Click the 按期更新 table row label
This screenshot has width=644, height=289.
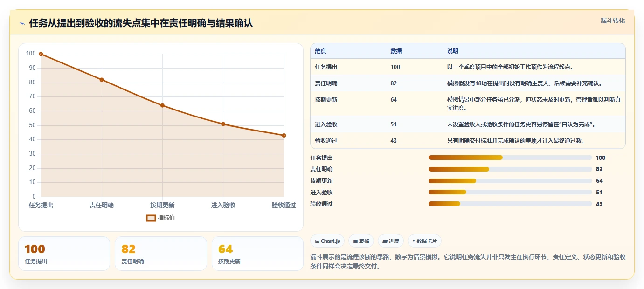(326, 100)
